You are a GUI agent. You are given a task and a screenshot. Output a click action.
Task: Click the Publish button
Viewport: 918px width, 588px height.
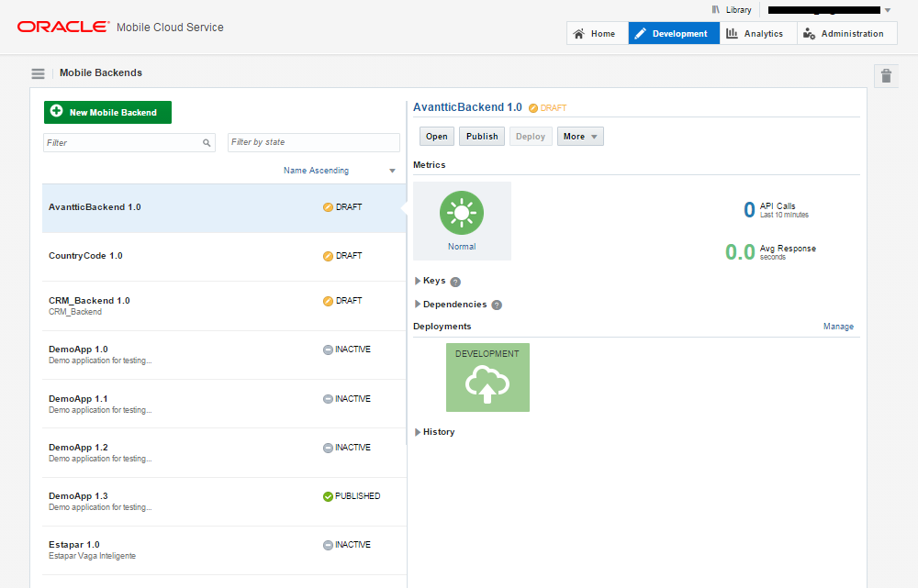click(x=482, y=137)
